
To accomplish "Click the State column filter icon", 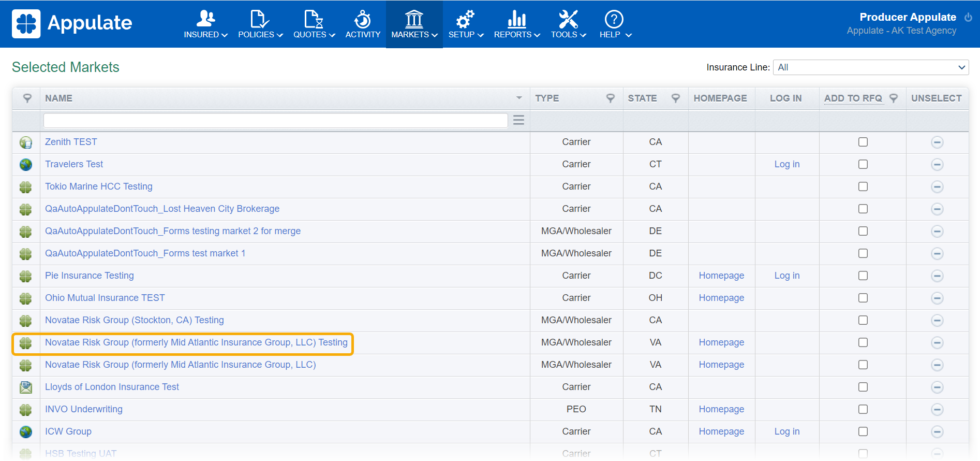I will 675,98.
